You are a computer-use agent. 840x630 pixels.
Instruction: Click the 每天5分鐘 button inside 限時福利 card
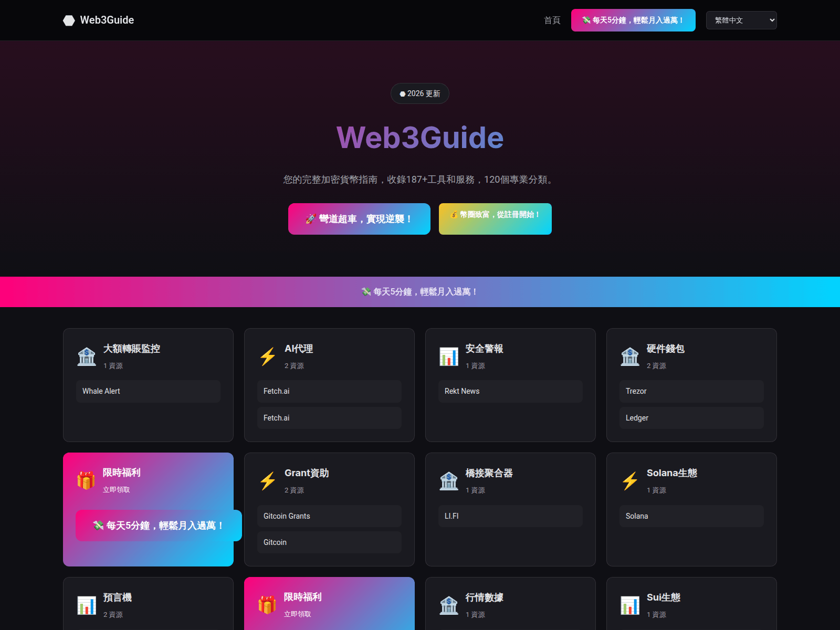pos(159,526)
